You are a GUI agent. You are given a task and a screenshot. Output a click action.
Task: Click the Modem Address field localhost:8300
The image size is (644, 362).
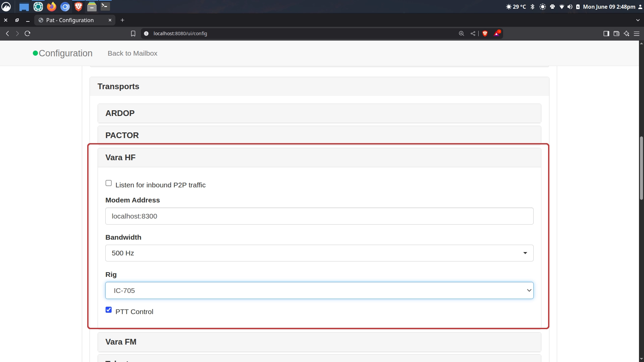coord(319,216)
